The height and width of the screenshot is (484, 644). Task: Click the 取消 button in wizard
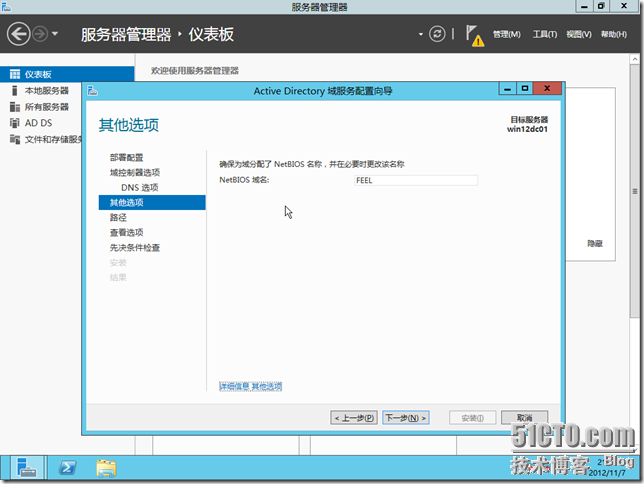[x=524, y=418]
